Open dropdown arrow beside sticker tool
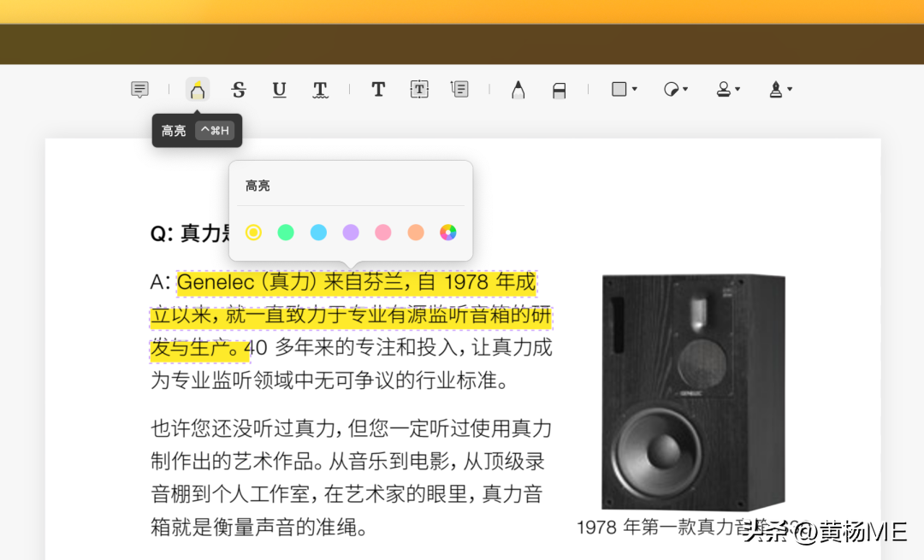Viewport: 924px width, 560px height. (x=685, y=90)
